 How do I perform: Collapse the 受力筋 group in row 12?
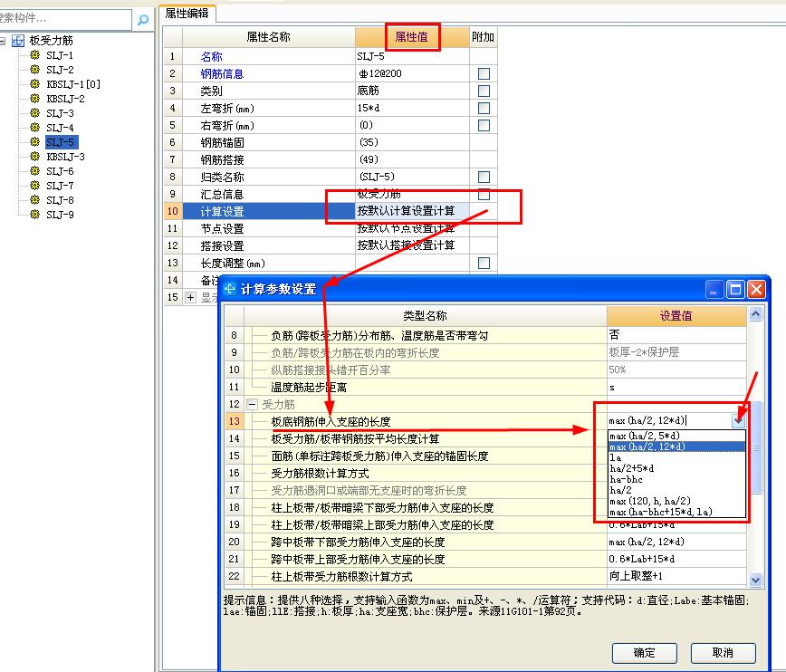pos(252,404)
